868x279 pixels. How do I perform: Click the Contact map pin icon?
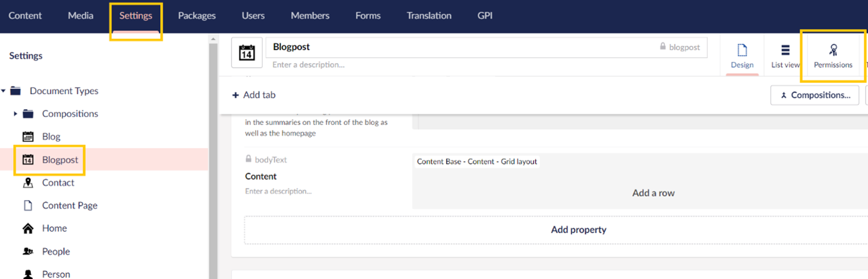28,183
